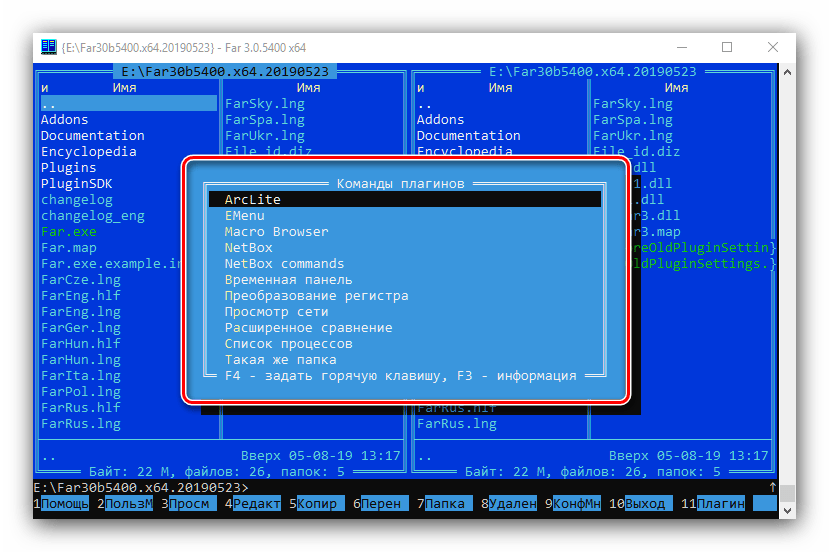
Task: Select Far.exe in left panel
Action: tap(69, 232)
